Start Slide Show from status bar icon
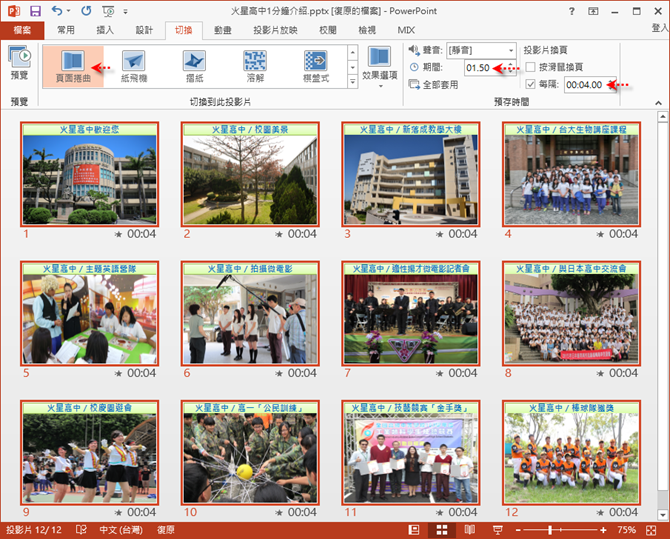 point(497,530)
